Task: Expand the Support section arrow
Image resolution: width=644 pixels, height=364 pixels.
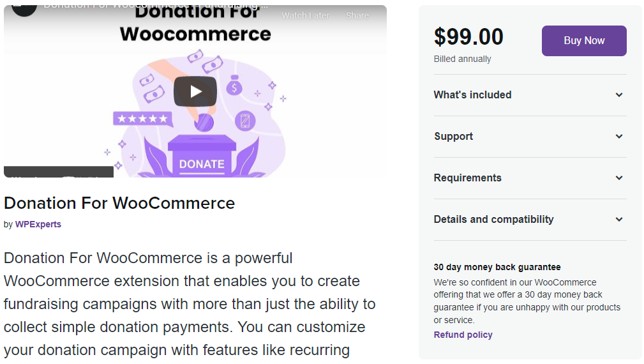Action: tap(619, 137)
